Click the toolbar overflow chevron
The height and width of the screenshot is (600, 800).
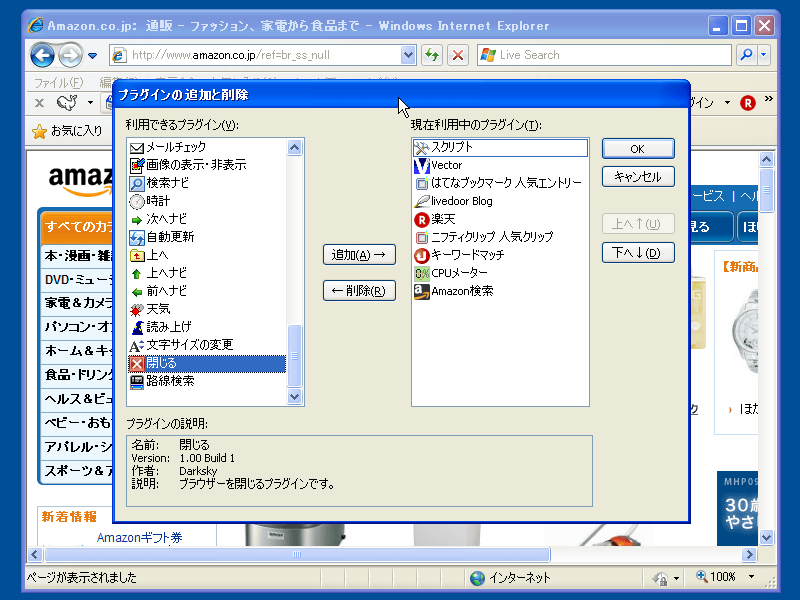click(x=768, y=98)
